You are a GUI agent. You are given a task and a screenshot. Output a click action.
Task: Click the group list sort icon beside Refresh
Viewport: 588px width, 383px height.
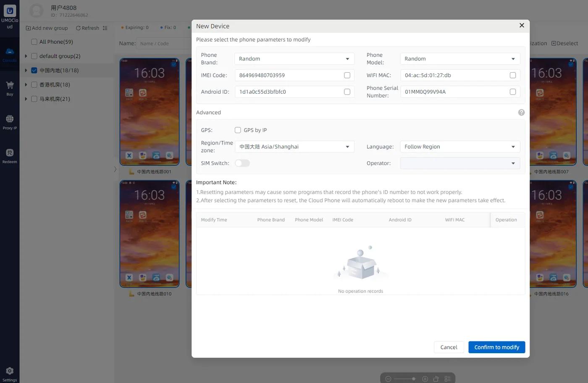tap(105, 28)
